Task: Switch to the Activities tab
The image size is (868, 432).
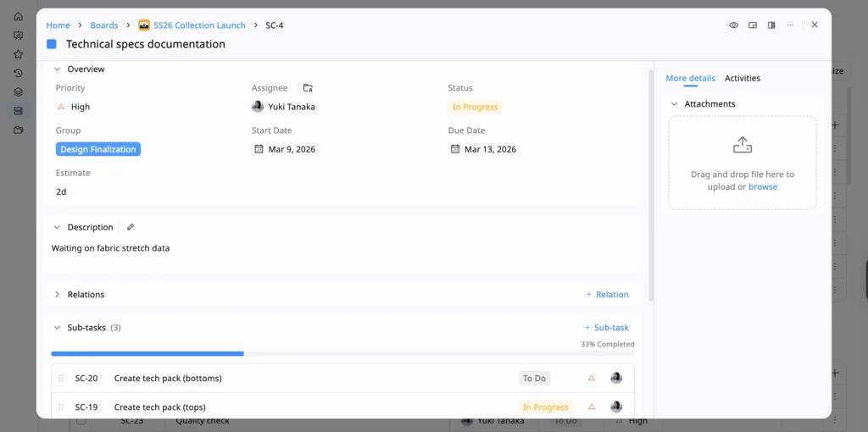Action: point(742,78)
